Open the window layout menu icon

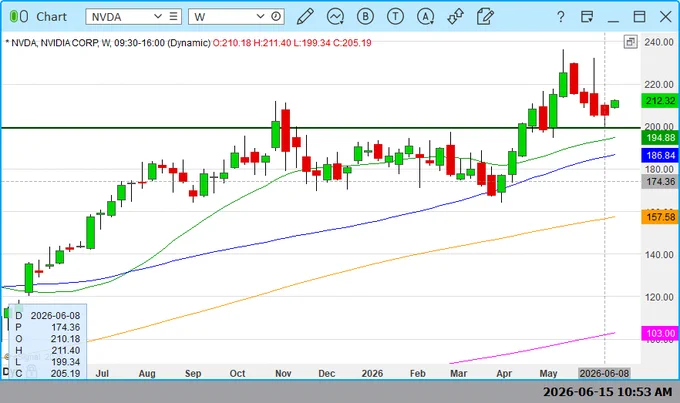coord(587,17)
